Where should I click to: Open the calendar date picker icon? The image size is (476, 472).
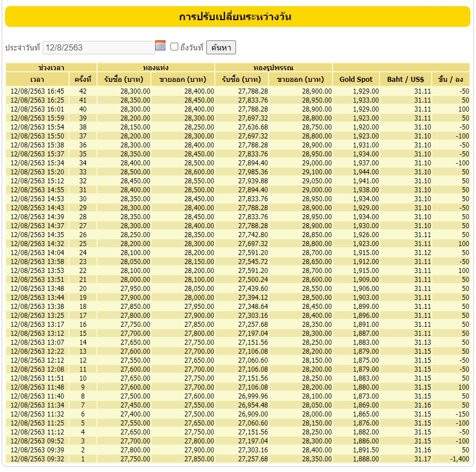click(x=160, y=45)
